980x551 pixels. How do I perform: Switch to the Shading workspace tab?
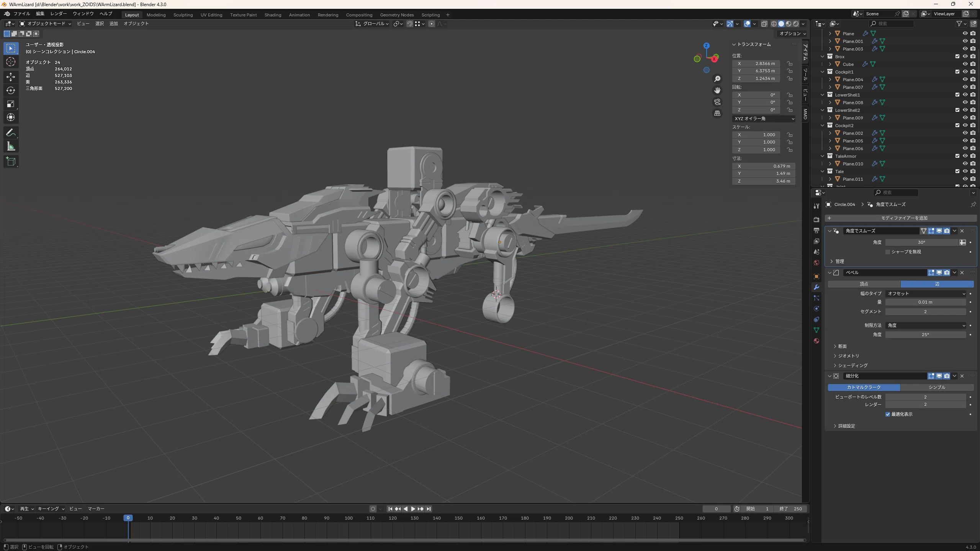tap(273, 15)
